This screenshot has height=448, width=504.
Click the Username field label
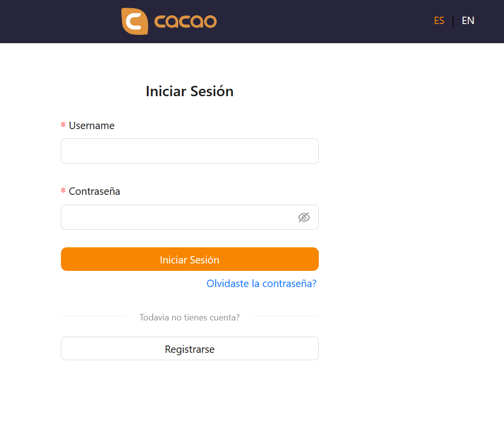[91, 126]
